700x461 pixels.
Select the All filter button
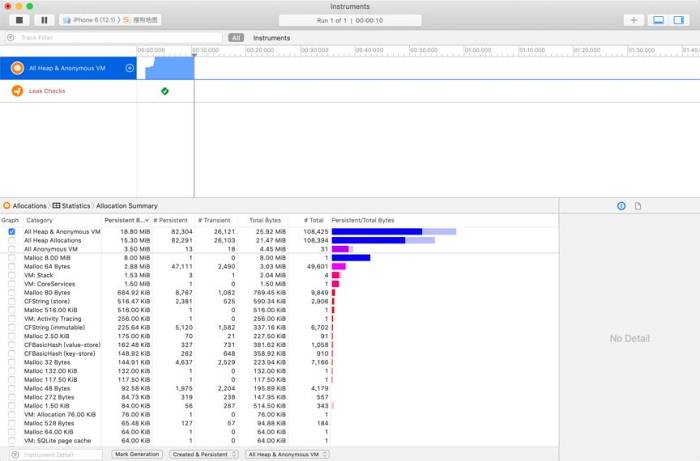236,38
